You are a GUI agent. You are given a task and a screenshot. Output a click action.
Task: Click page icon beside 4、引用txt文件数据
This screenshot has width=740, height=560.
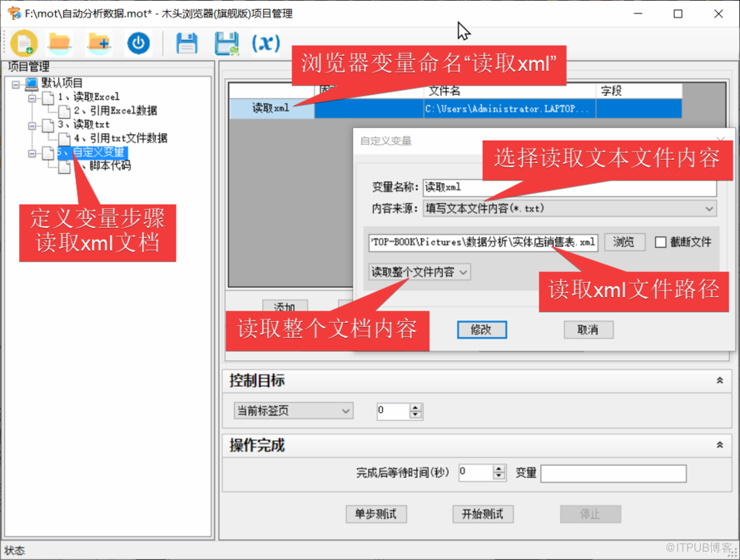click(65, 139)
